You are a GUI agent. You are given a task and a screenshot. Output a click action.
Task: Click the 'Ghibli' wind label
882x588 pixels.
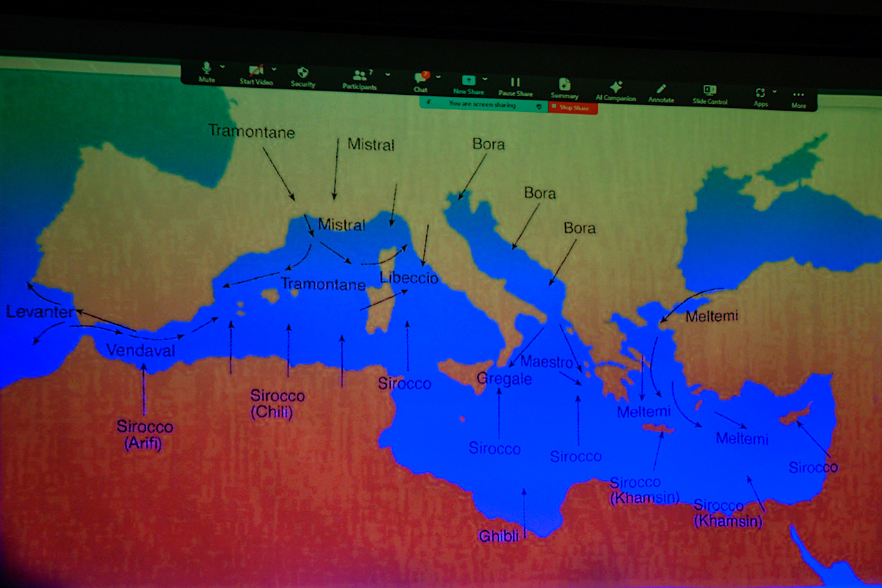(499, 536)
